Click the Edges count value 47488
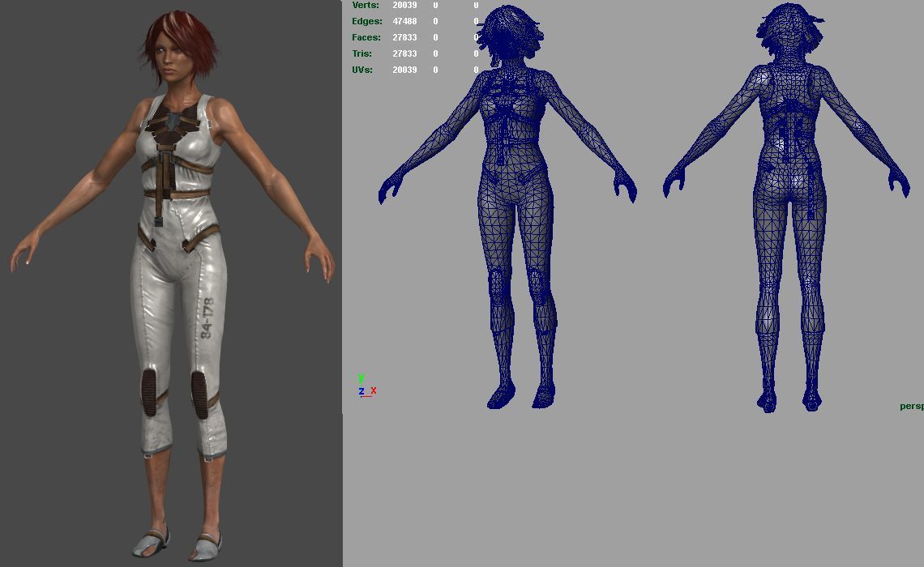Viewport: 924px width, 567px height. [x=404, y=21]
